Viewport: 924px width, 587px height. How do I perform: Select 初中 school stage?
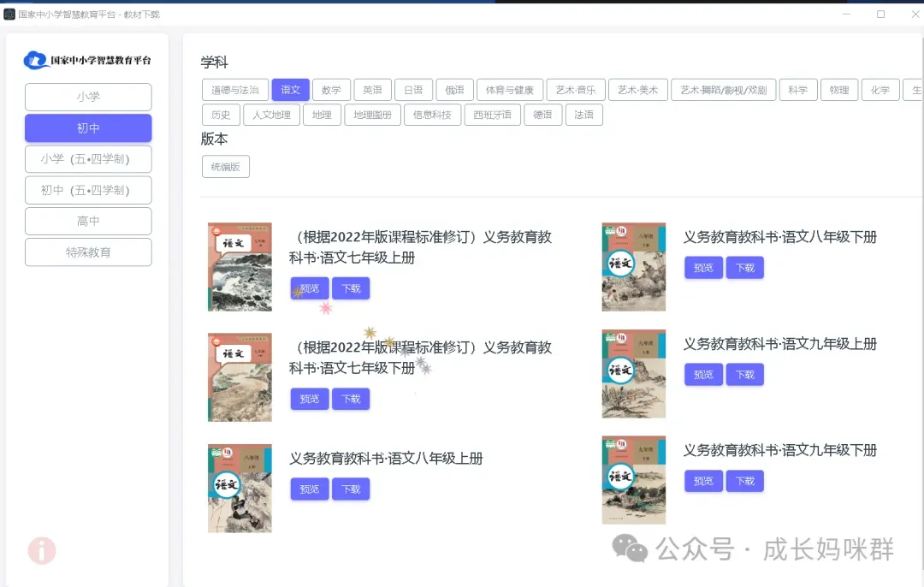point(88,127)
